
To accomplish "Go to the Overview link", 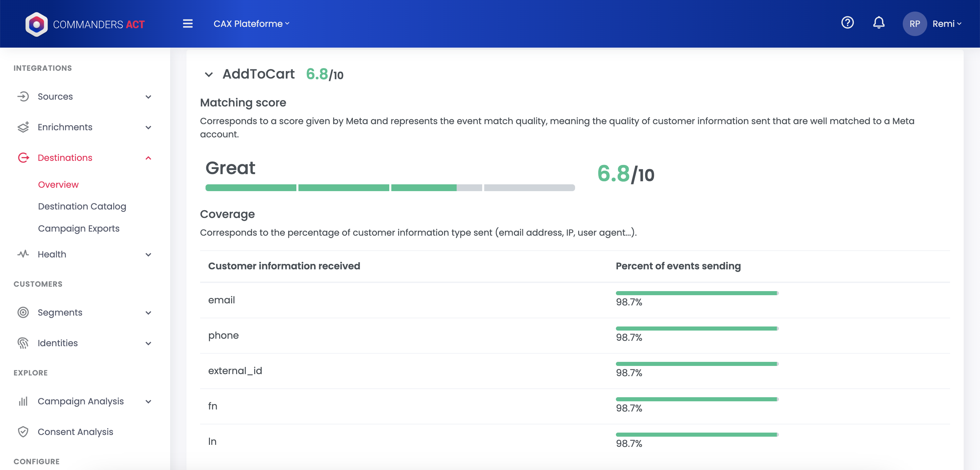I will [58, 185].
